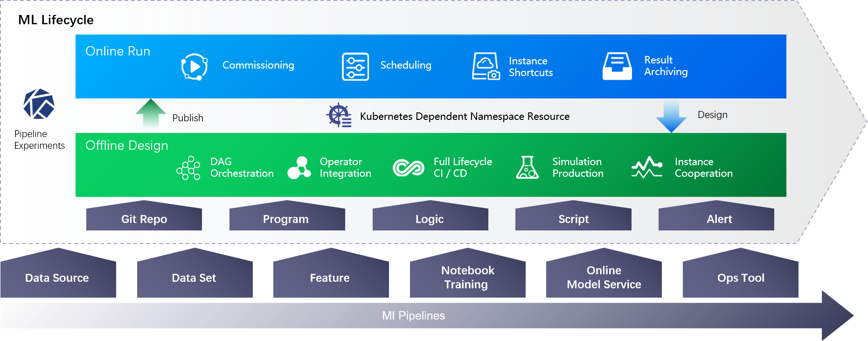Select the Logic block
Screen dimensions: 868x341
(x=431, y=216)
